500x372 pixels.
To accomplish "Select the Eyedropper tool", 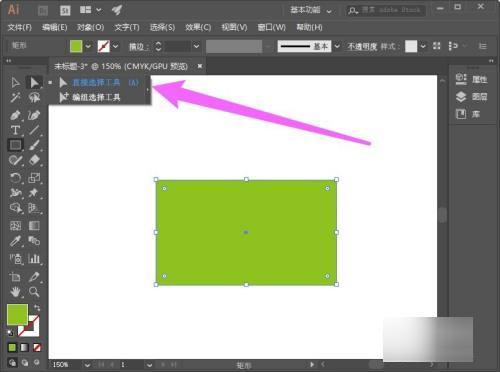I will point(15,241).
